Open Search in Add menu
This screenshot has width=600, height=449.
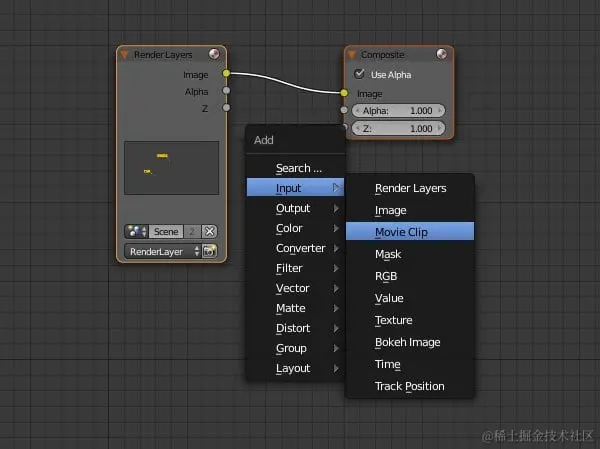pos(295,168)
